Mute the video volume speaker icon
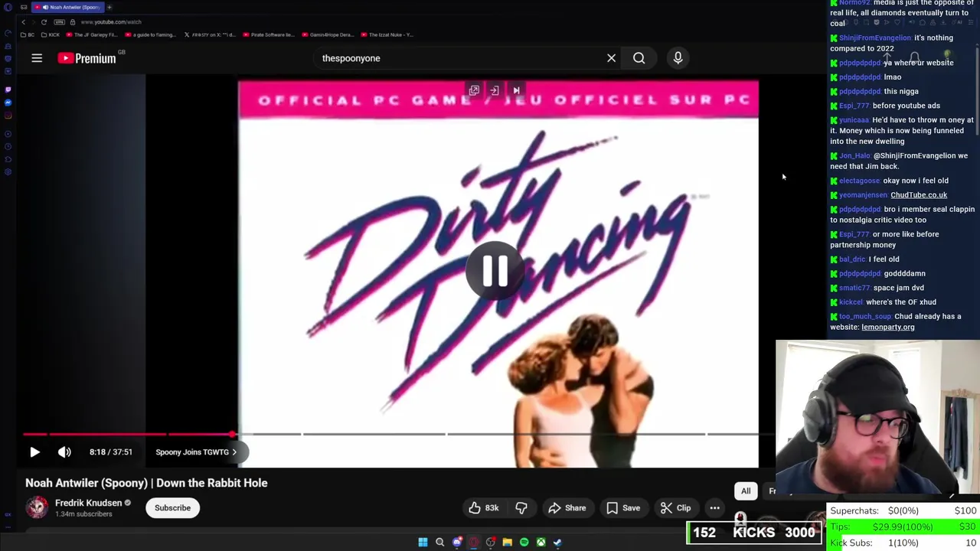Image resolution: width=980 pixels, height=551 pixels. 64,452
